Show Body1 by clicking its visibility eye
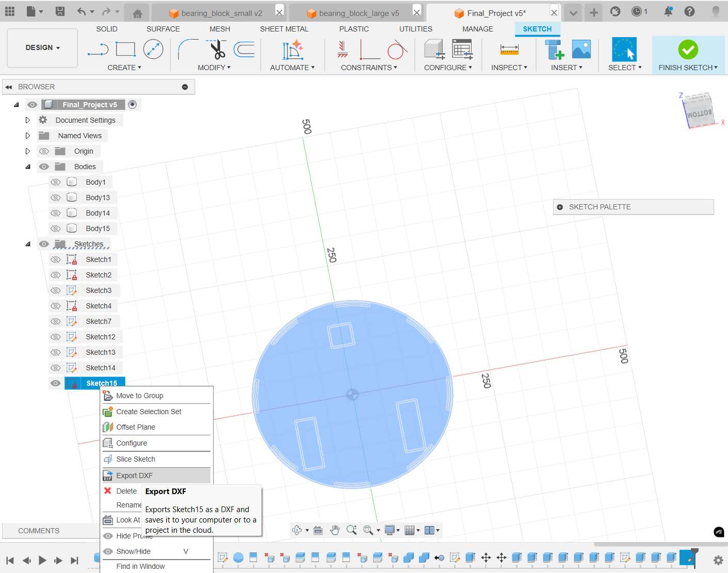728x573 pixels. click(55, 182)
